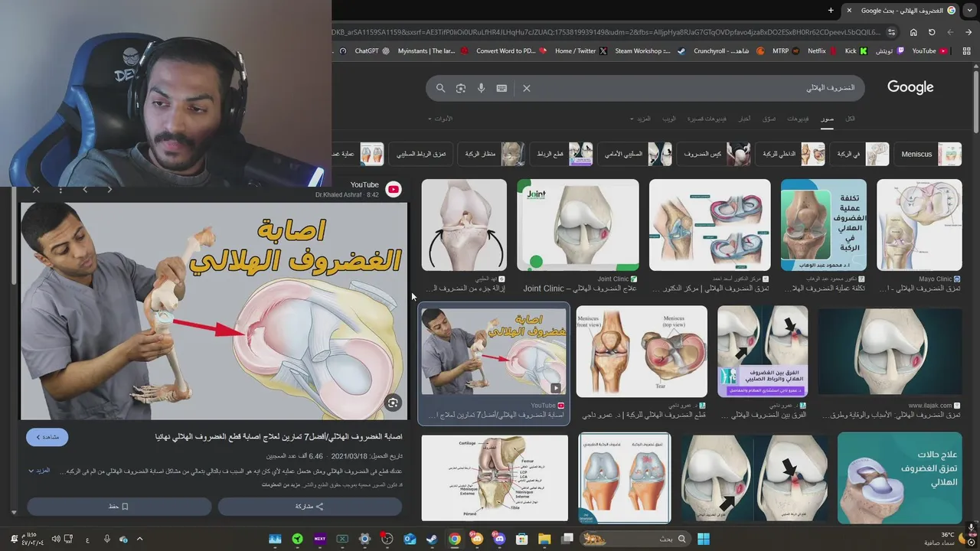Open Outlook from the taskbar
The image size is (980, 551).
click(410, 539)
